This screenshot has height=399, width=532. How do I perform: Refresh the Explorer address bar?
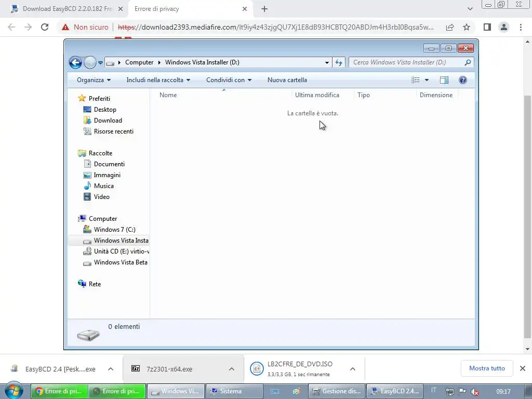coord(339,62)
